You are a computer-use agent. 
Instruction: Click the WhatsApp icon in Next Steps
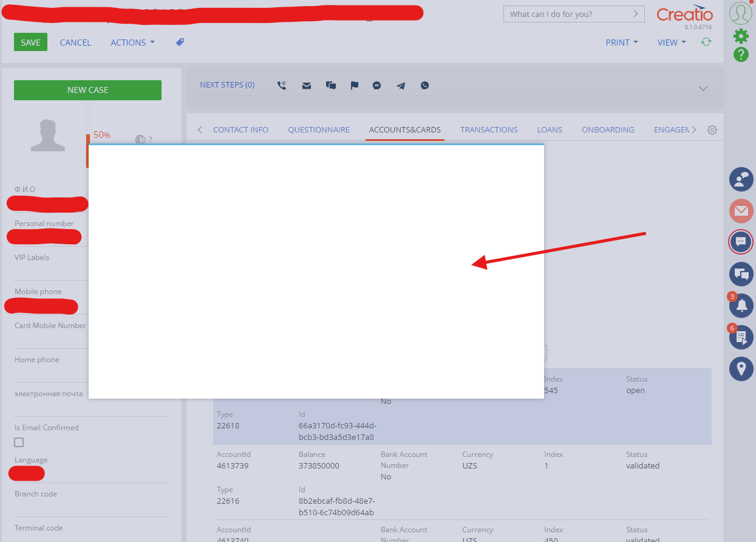pos(425,86)
